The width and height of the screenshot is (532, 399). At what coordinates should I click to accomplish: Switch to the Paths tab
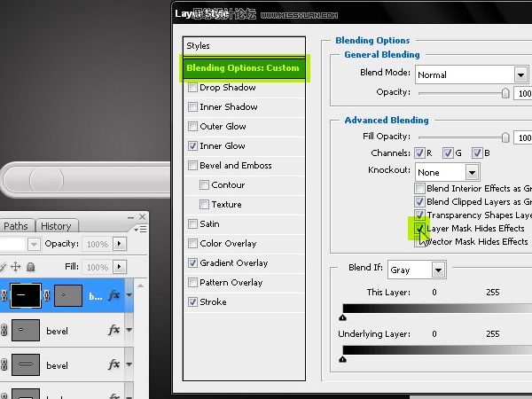coord(16,226)
